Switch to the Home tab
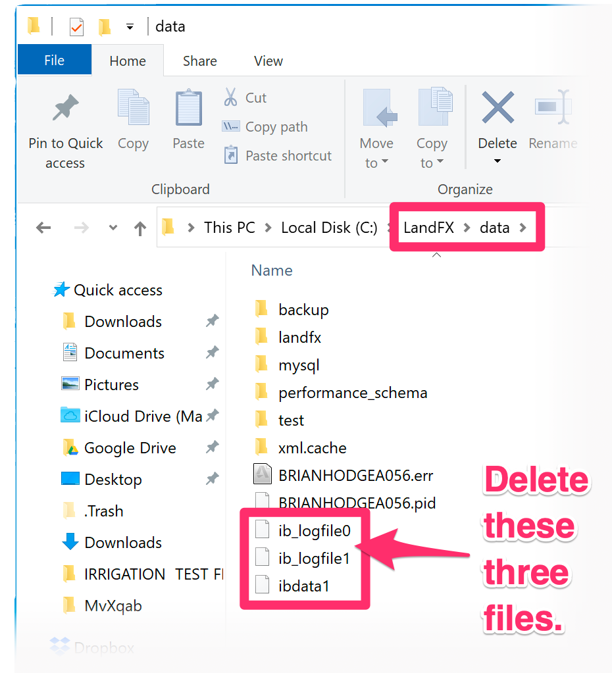 click(128, 61)
